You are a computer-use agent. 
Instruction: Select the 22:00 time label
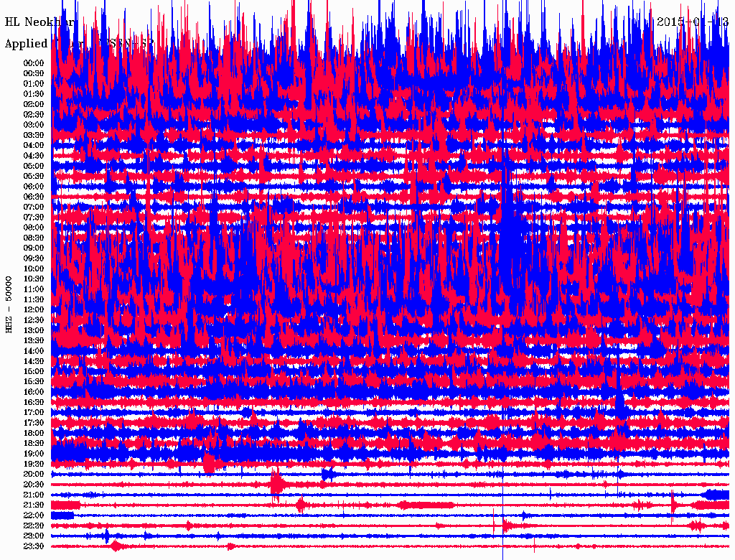coord(34,515)
